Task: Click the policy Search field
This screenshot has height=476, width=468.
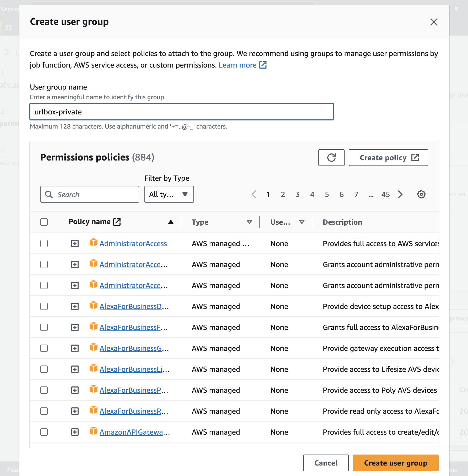Action: [90, 194]
